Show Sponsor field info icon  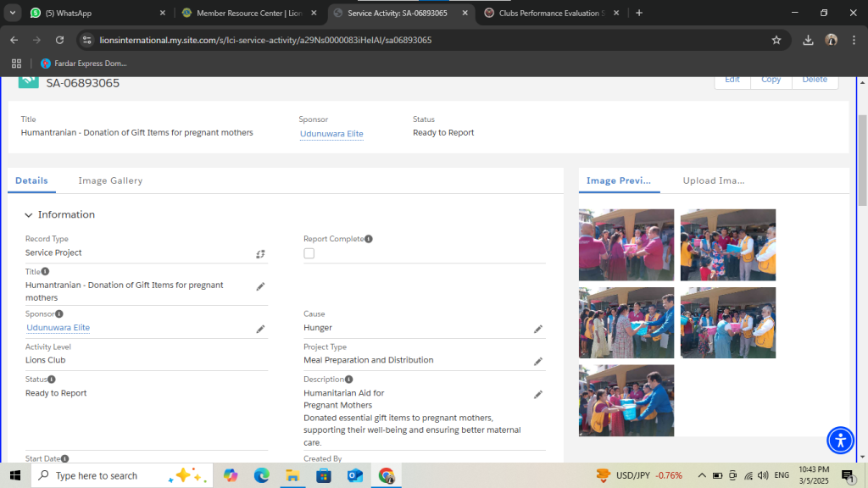tap(59, 313)
